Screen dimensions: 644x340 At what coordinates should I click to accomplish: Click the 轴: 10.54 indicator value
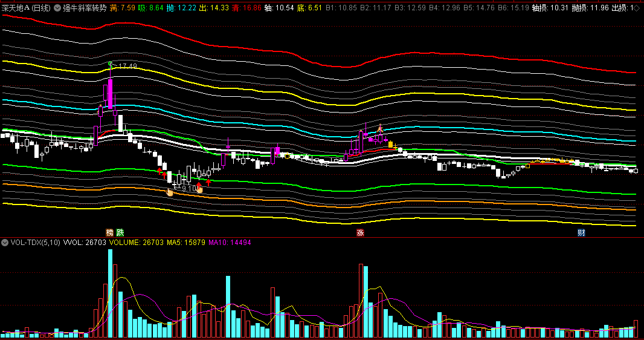coord(279,7)
